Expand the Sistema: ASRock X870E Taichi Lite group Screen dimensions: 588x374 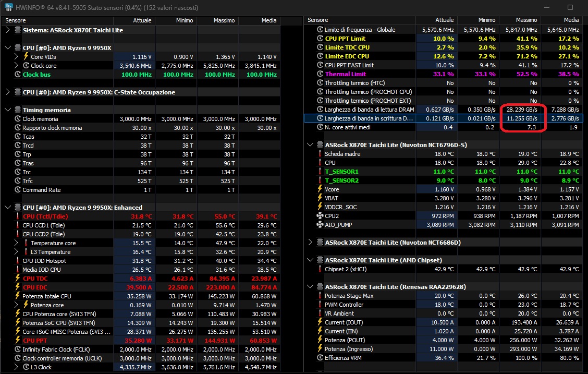(x=8, y=30)
